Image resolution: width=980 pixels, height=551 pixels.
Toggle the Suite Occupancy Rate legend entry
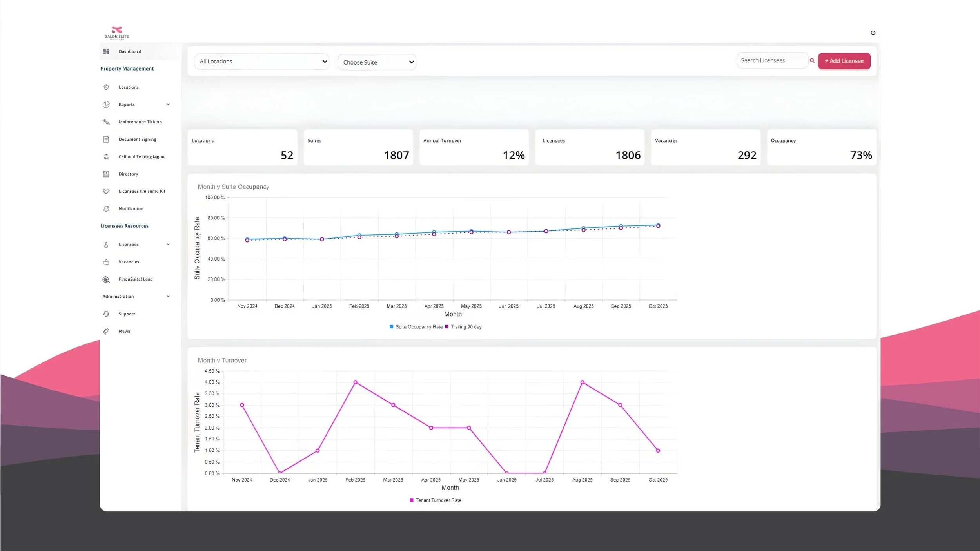[417, 326]
